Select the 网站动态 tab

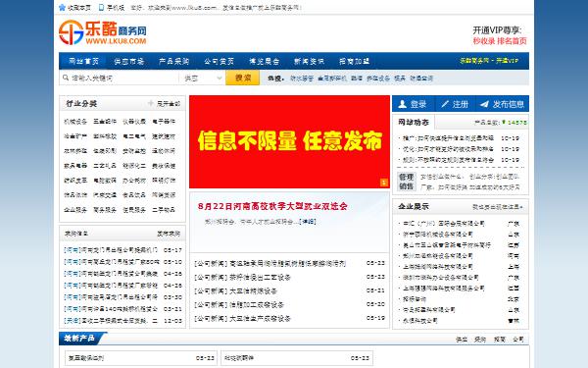point(414,122)
